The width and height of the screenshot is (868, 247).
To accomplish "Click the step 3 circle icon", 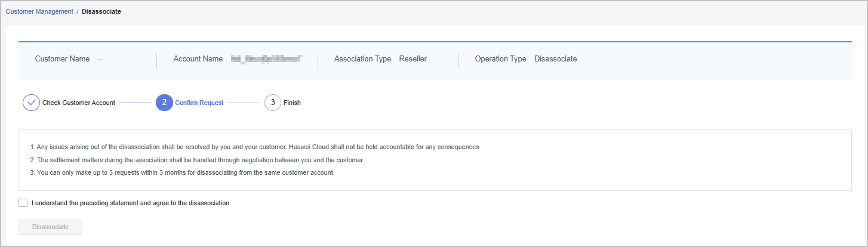I will (x=272, y=103).
